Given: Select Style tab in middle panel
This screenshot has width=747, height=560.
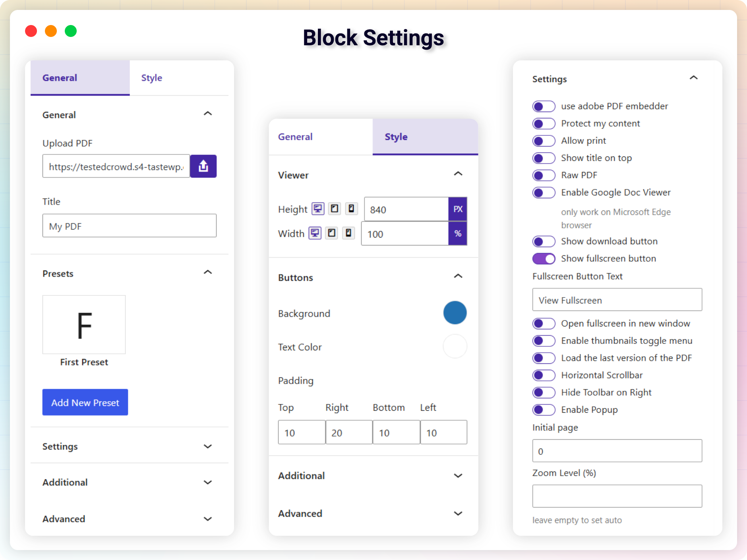Looking at the screenshot, I should [x=425, y=137].
